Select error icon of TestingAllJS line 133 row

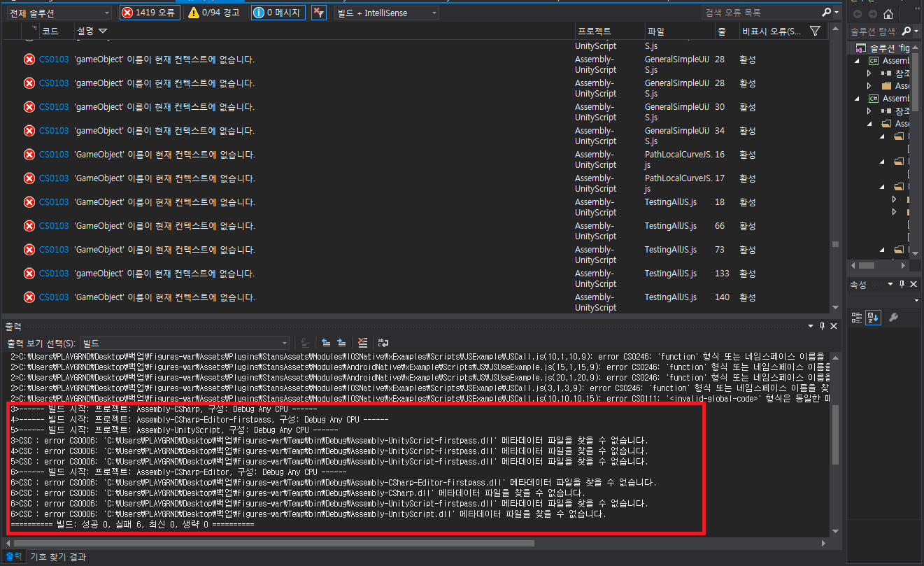pos(29,274)
